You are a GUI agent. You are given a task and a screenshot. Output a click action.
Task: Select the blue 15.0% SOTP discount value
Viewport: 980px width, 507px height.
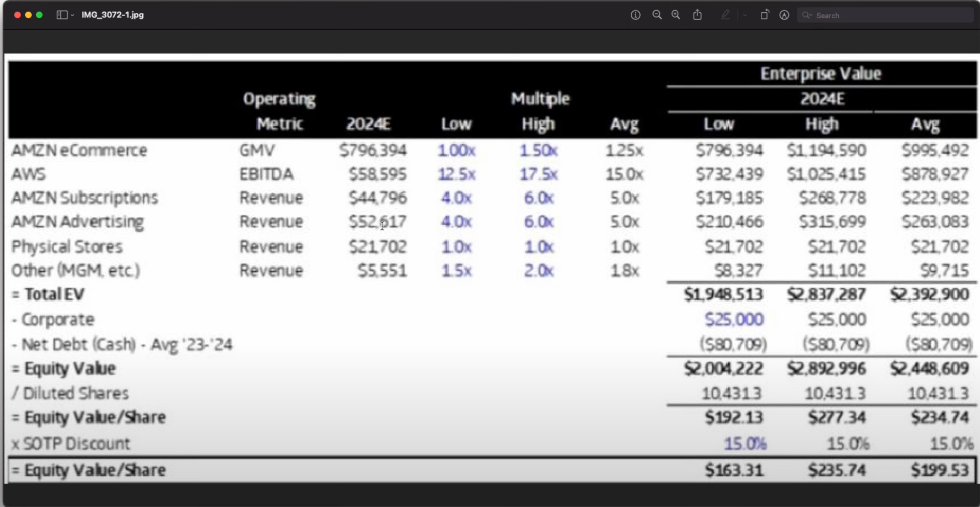click(x=745, y=444)
